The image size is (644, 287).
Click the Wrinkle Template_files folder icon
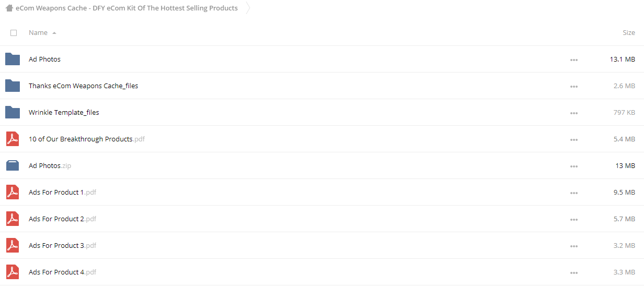(13, 112)
